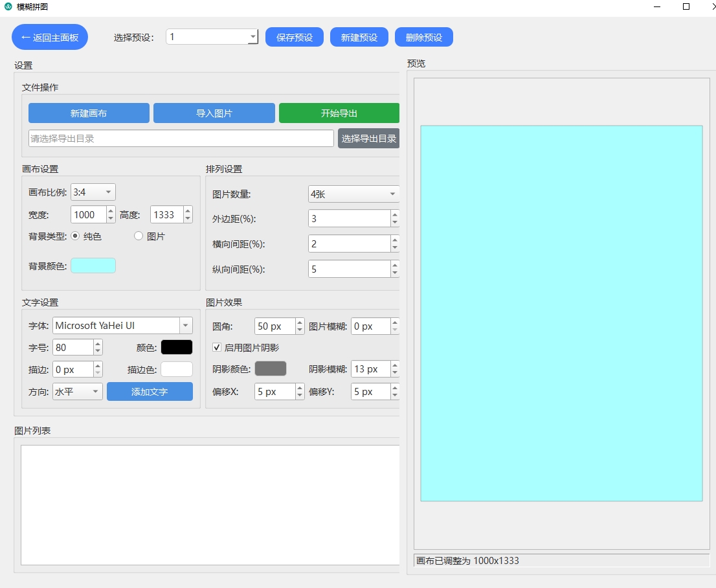Open the 画布比例 3:4 dropdown
Screen dimensions: 716x588
[x=93, y=192]
